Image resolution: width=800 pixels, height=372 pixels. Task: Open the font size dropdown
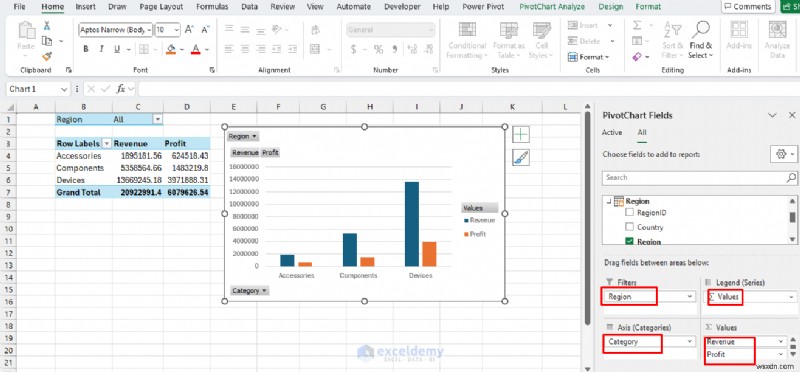[x=177, y=30]
